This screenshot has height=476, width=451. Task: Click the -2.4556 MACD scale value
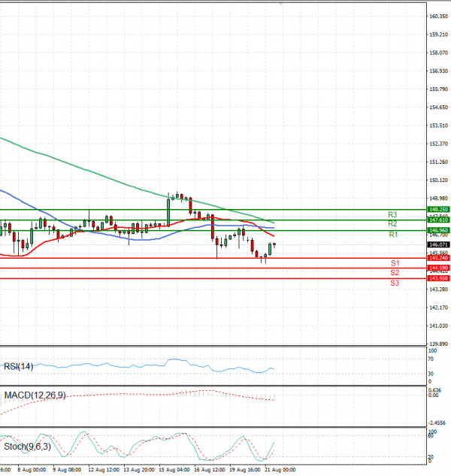(x=437, y=423)
